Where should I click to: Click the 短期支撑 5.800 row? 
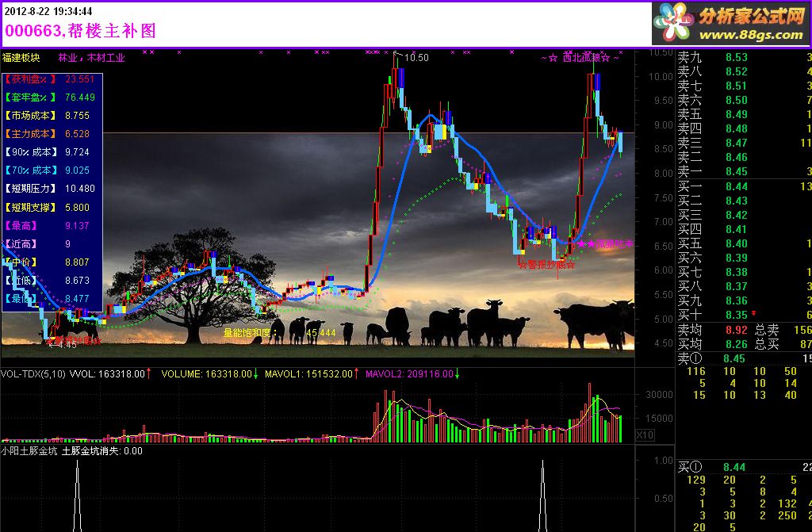(47, 207)
